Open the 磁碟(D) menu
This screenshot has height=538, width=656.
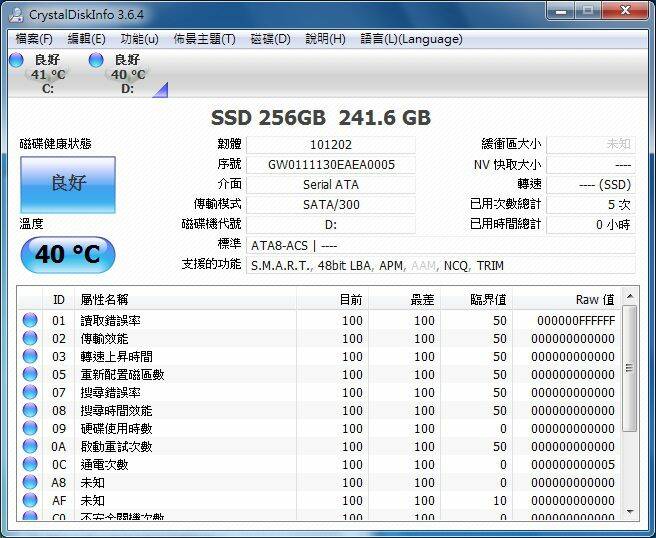tap(270, 39)
